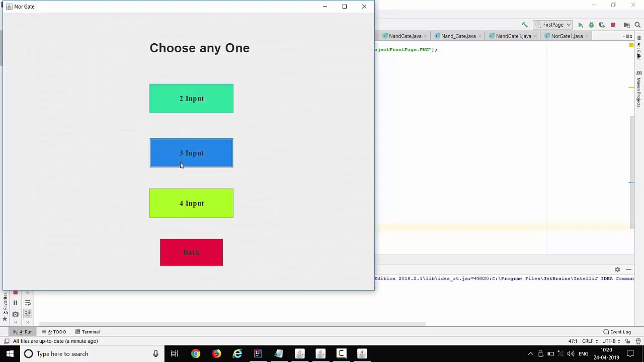Screen dimensions: 644x362
Task: Switch to the NandGate1.java editor tab
Action: point(513,36)
